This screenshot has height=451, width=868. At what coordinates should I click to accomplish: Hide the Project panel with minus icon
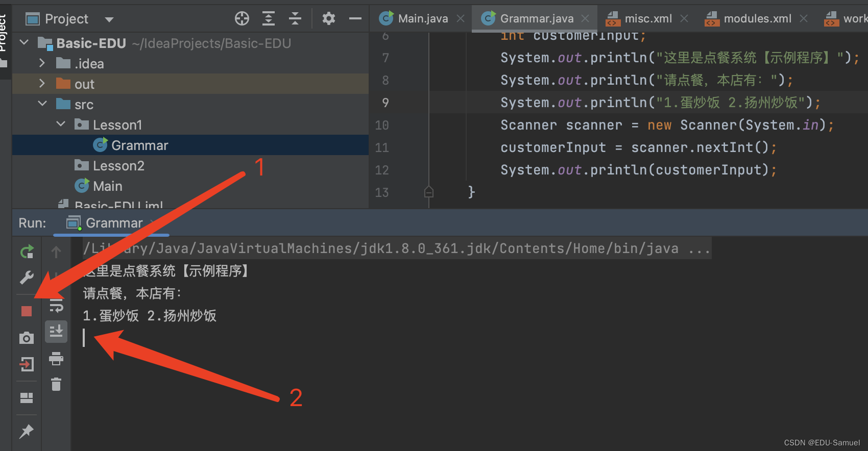coord(355,19)
